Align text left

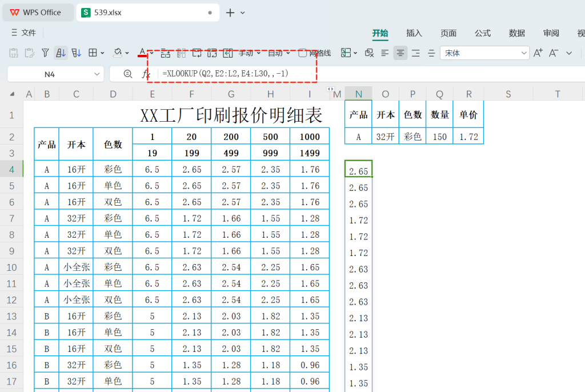pyautogui.click(x=384, y=53)
